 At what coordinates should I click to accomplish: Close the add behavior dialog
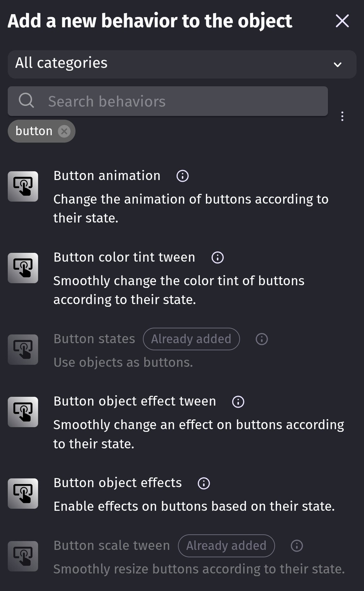tap(342, 21)
